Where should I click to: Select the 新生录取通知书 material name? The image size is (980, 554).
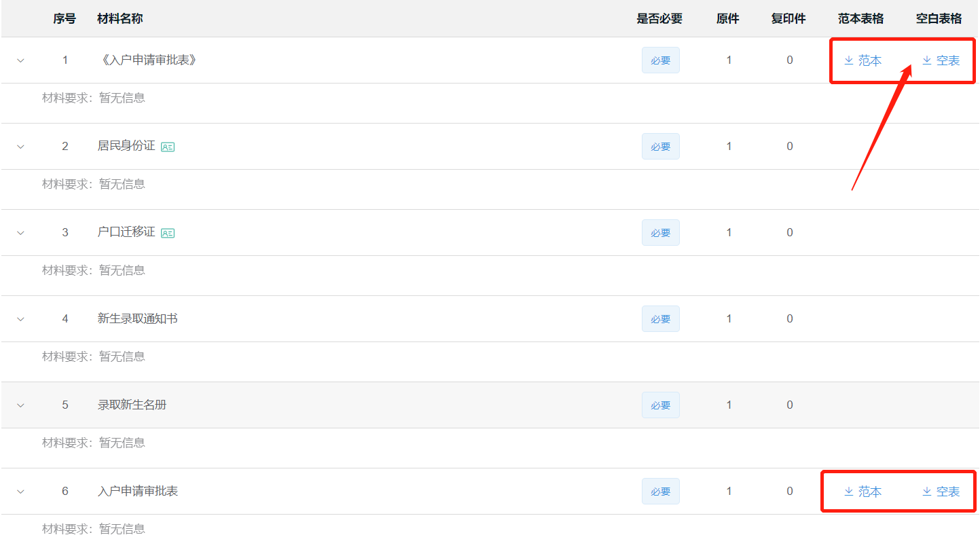pos(138,319)
